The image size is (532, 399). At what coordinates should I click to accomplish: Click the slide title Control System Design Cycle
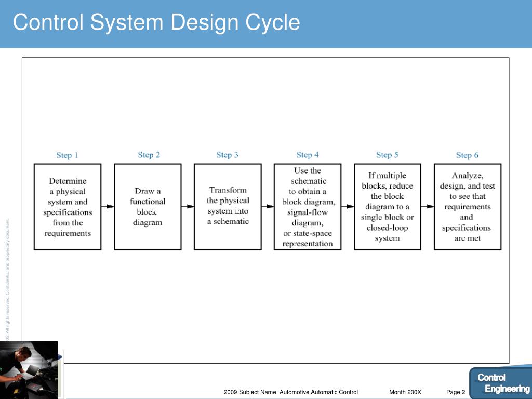point(156,22)
